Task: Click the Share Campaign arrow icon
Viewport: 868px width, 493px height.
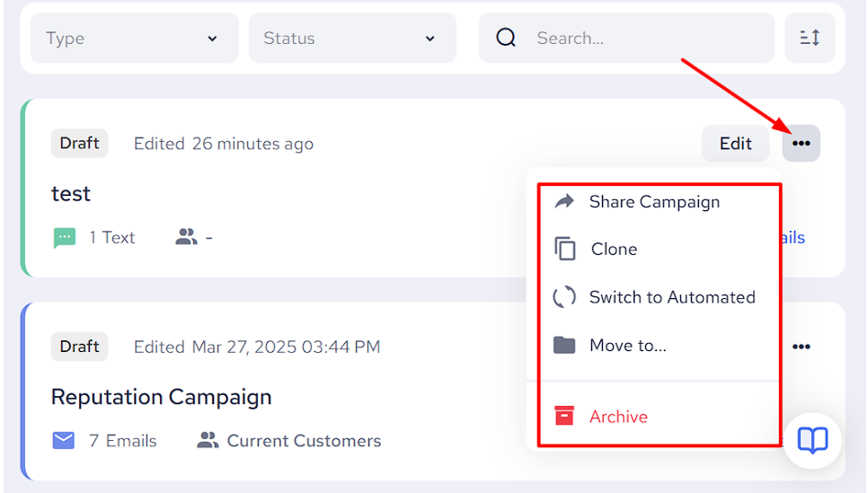Action: tap(564, 202)
